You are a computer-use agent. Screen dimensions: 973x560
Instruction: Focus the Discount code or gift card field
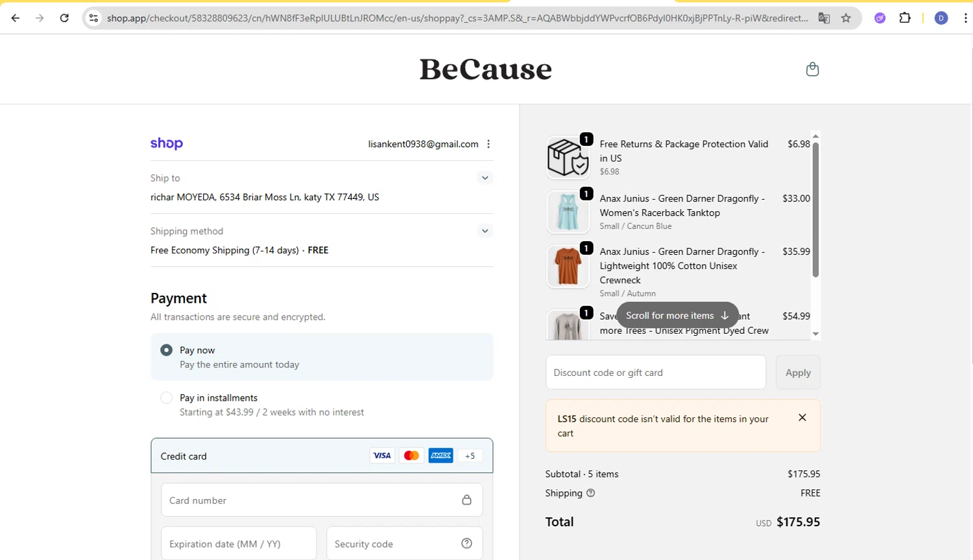point(656,372)
